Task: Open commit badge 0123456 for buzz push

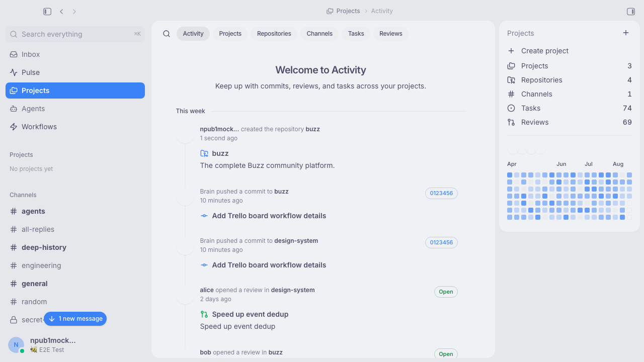Action: click(x=441, y=193)
